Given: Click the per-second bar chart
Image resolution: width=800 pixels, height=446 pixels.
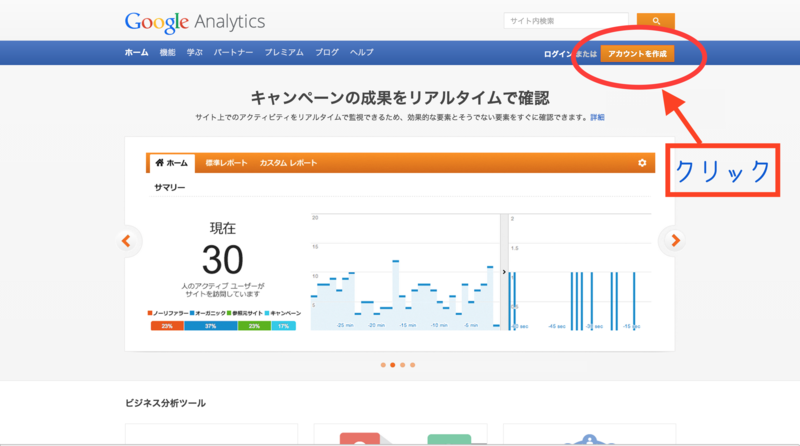Looking at the screenshot, I should [580, 272].
